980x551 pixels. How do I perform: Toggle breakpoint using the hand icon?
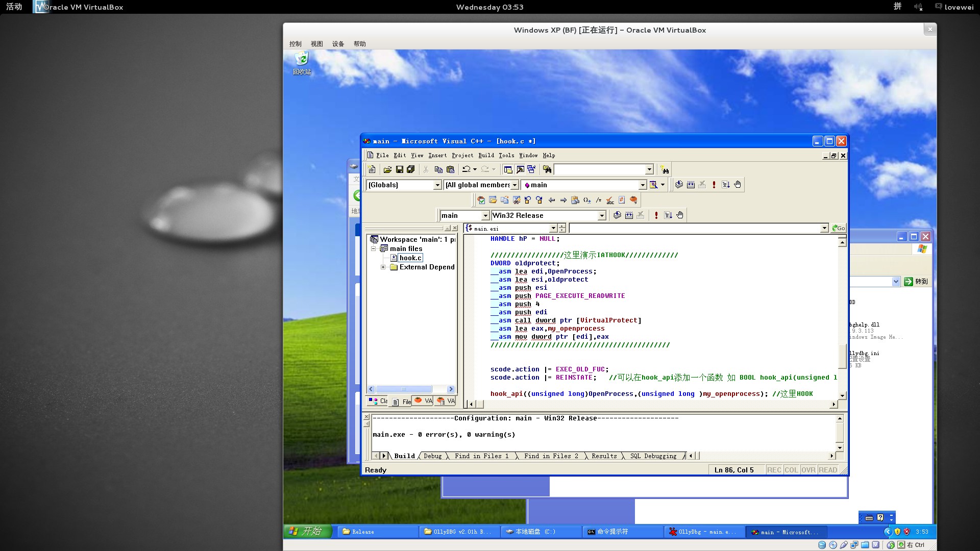coord(737,185)
